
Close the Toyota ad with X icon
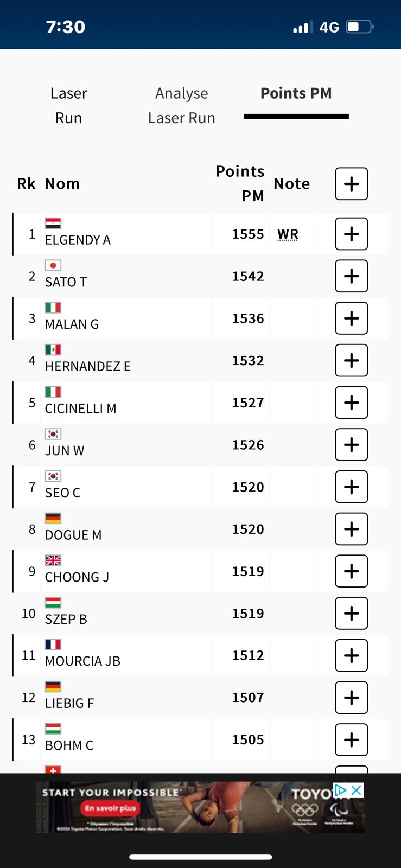coord(357,790)
